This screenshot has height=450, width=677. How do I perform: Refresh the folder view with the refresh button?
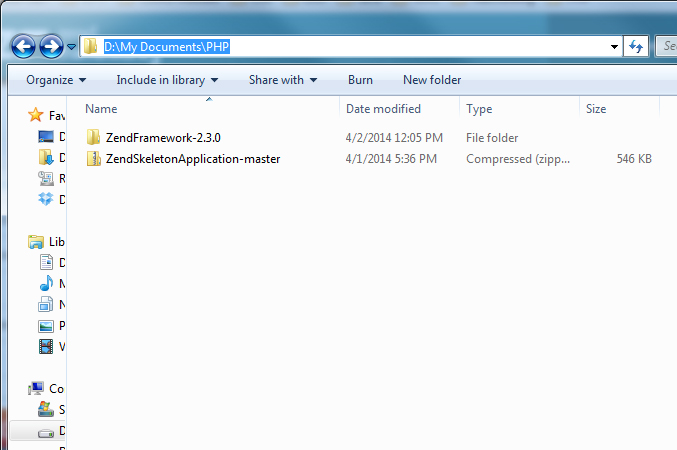tap(636, 46)
